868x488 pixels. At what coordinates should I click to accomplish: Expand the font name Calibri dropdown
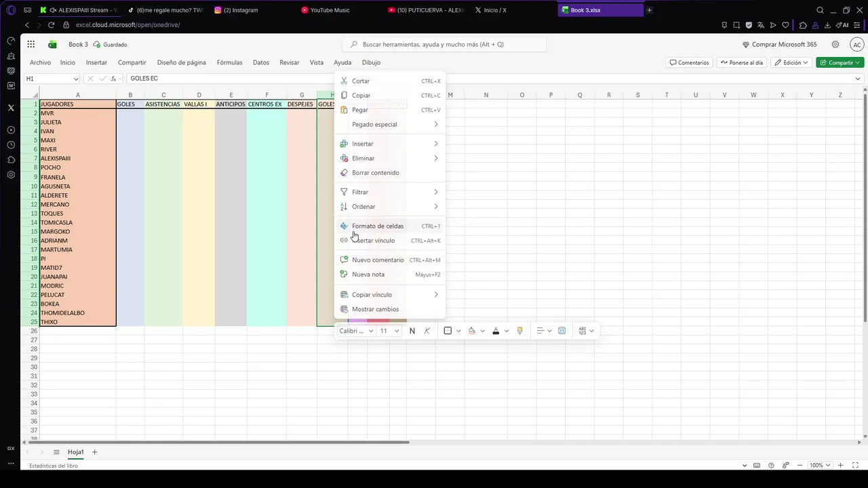click(x=371, y=331)
